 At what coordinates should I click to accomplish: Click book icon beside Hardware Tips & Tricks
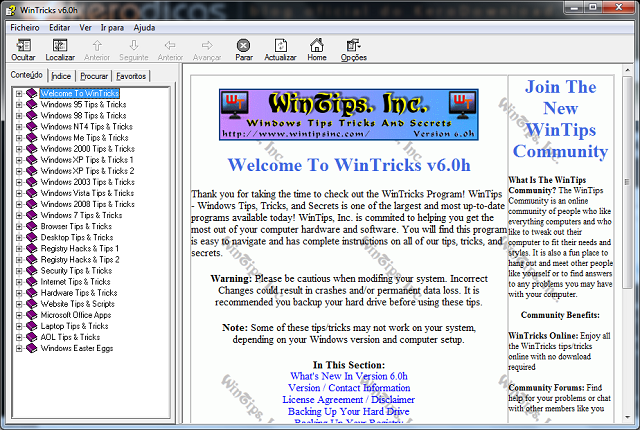click(x=31, y=293)
